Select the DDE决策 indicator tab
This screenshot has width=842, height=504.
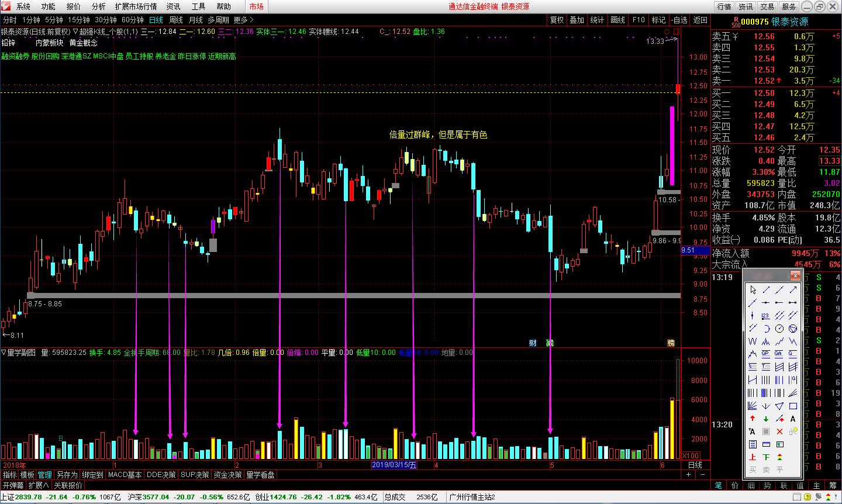click(161, 475)
